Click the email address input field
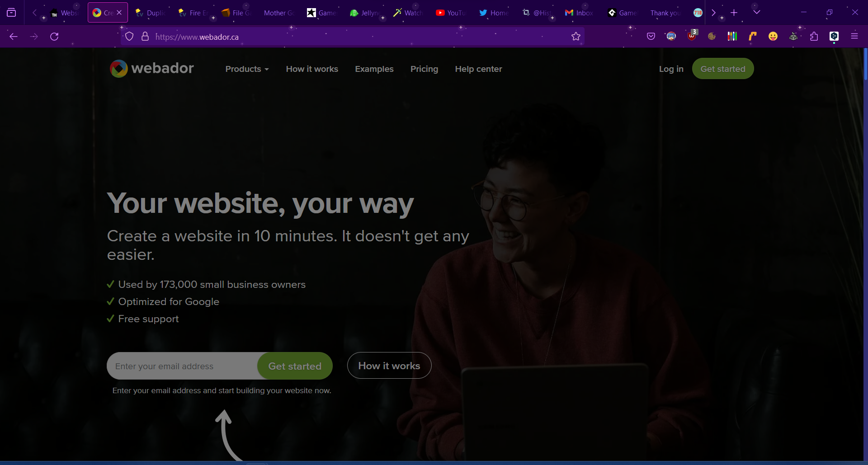Screen dimensions: 868x465 [181, 366]
